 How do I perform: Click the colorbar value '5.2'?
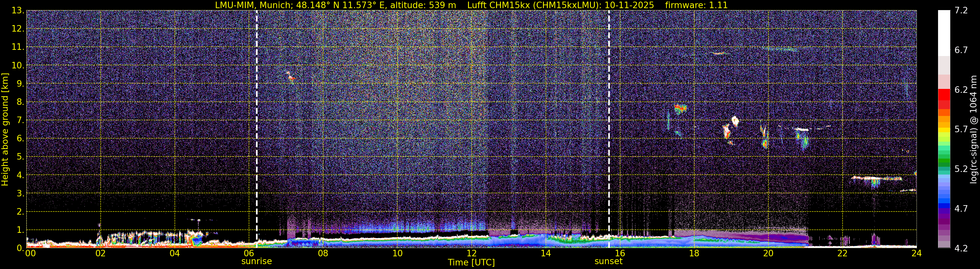[x=961, y=169]
